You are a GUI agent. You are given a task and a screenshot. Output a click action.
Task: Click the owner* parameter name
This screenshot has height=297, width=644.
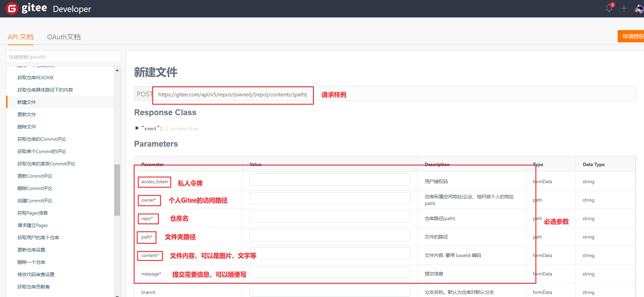pyautogui.click(x=149, y=200)
